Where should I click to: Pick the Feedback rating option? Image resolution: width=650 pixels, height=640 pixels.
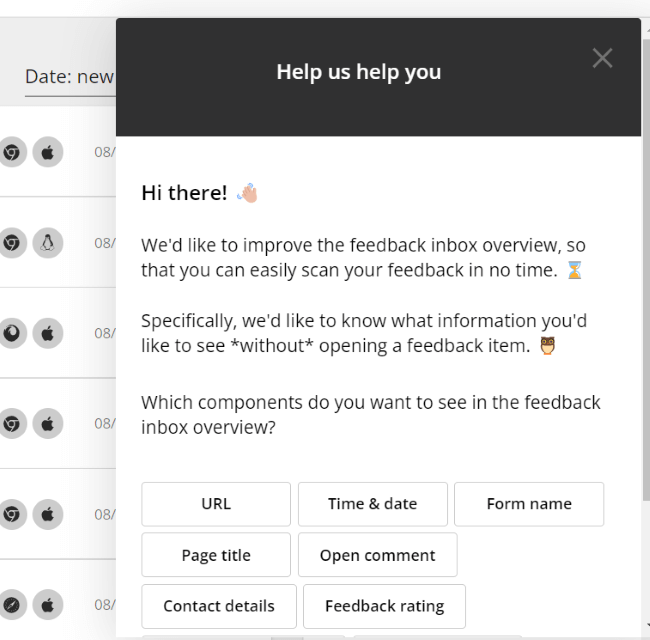point(384,606)
